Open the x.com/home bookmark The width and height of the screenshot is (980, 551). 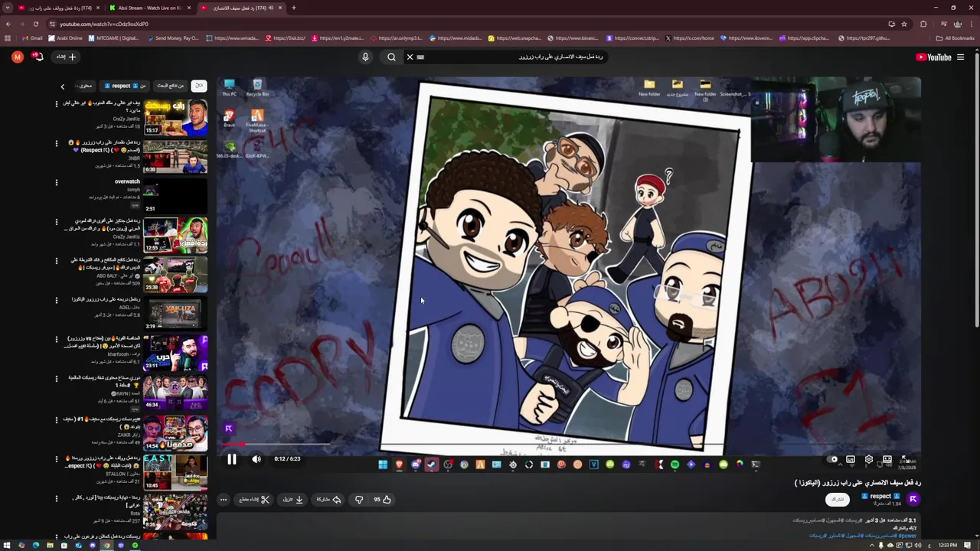tap(690, 38)
